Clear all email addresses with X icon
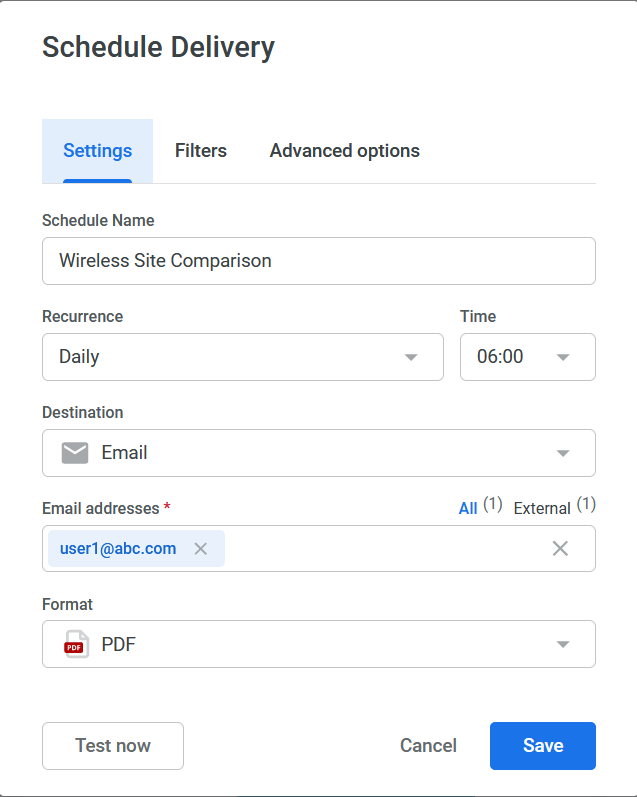Image resolution: width=637 pixels, height=797 pixels. 560,548
